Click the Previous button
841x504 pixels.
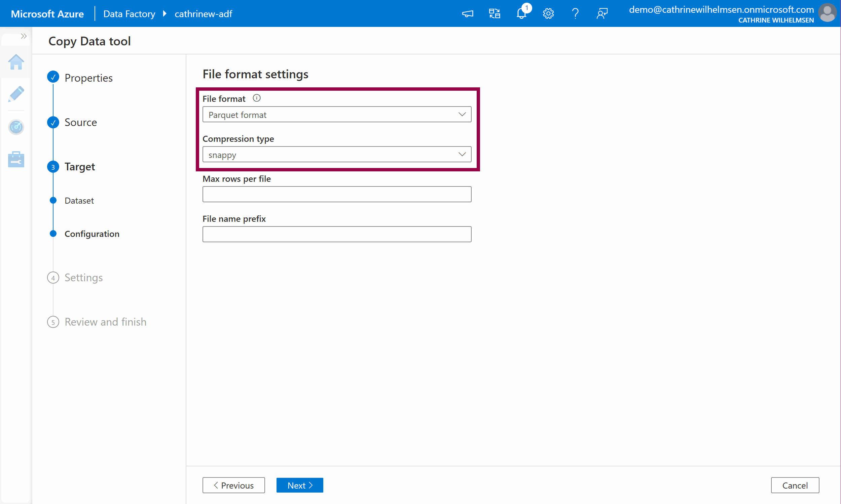[x=233, y=485]
